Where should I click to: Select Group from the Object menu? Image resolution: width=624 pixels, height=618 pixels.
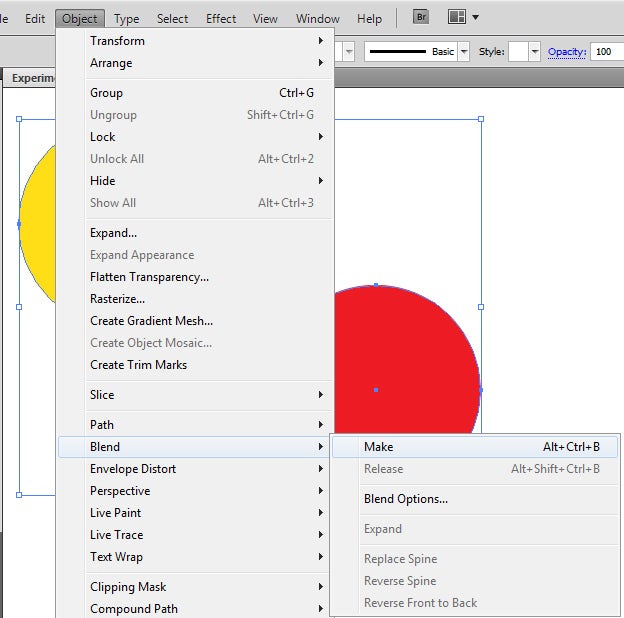click(x=107, y=93)
